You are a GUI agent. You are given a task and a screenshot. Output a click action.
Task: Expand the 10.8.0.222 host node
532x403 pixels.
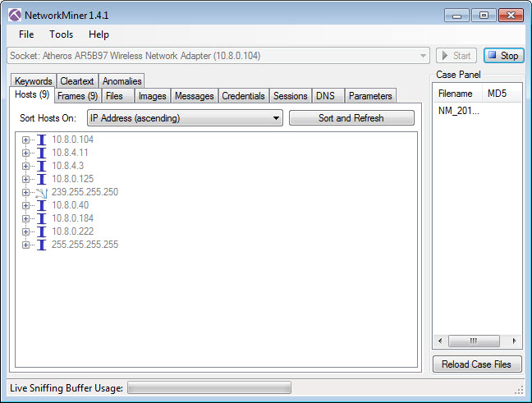[25, 231]
